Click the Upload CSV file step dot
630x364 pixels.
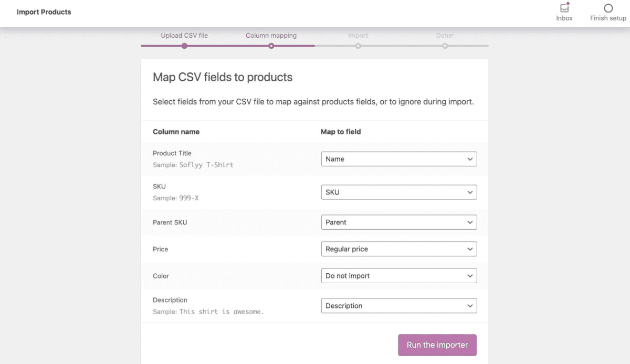(x=184, y=46)
